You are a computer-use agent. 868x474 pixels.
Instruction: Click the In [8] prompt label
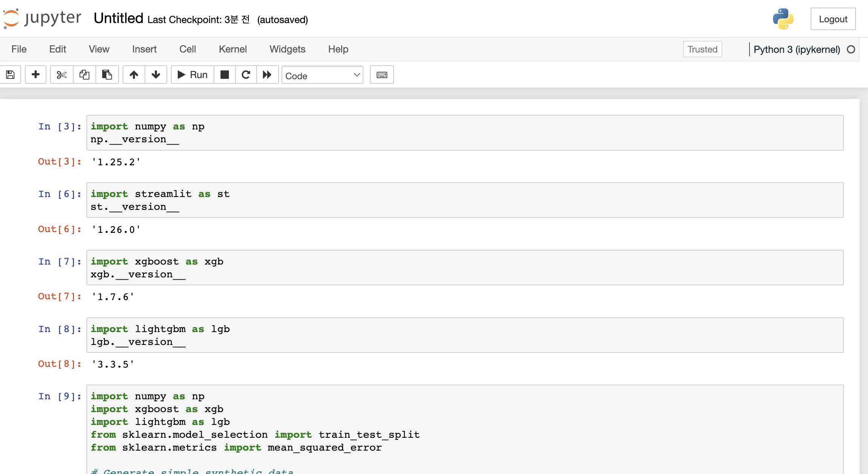60,329
